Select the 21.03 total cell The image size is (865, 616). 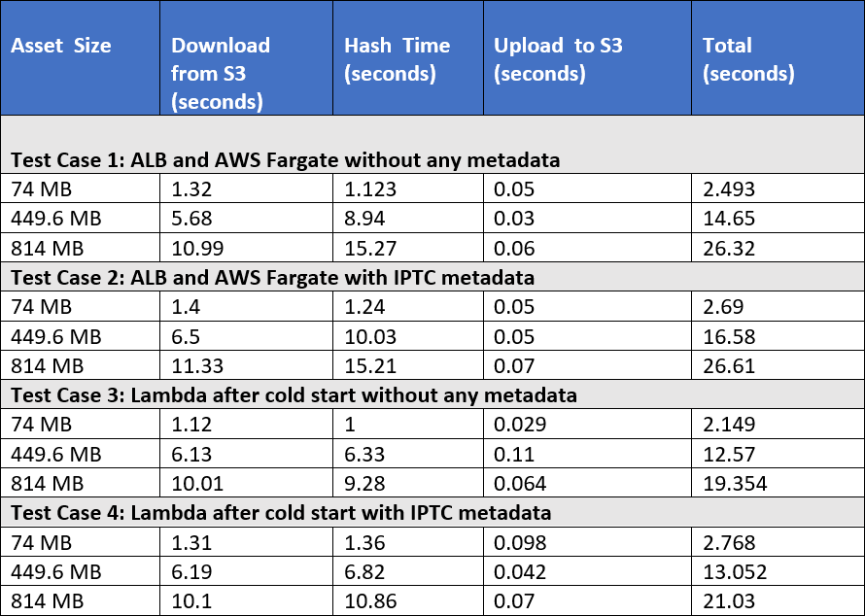(778, 600)
